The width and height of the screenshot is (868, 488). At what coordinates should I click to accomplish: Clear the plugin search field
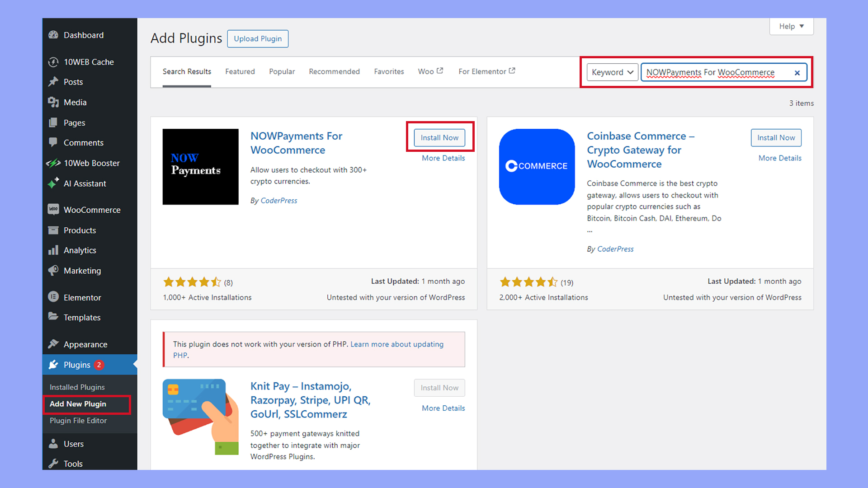797,72
